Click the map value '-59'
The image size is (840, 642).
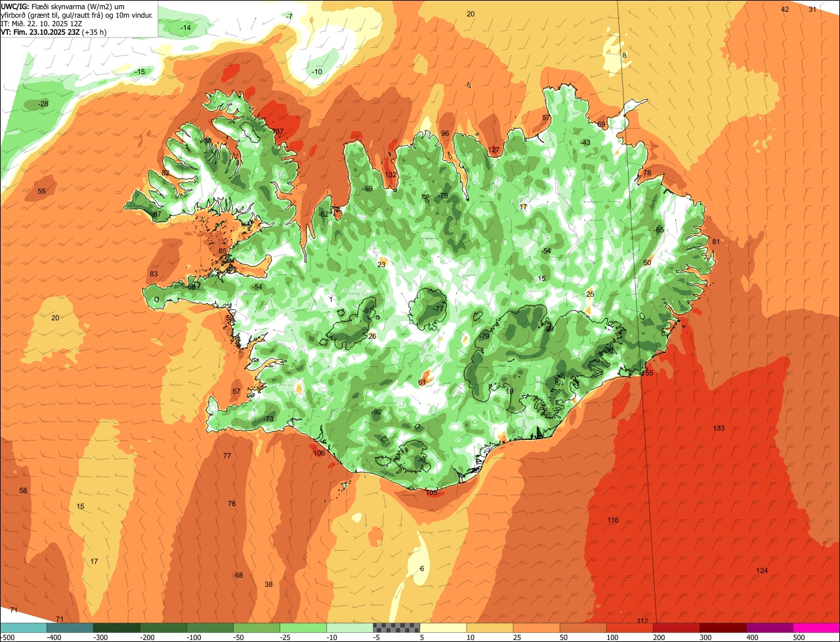point(367,189)
